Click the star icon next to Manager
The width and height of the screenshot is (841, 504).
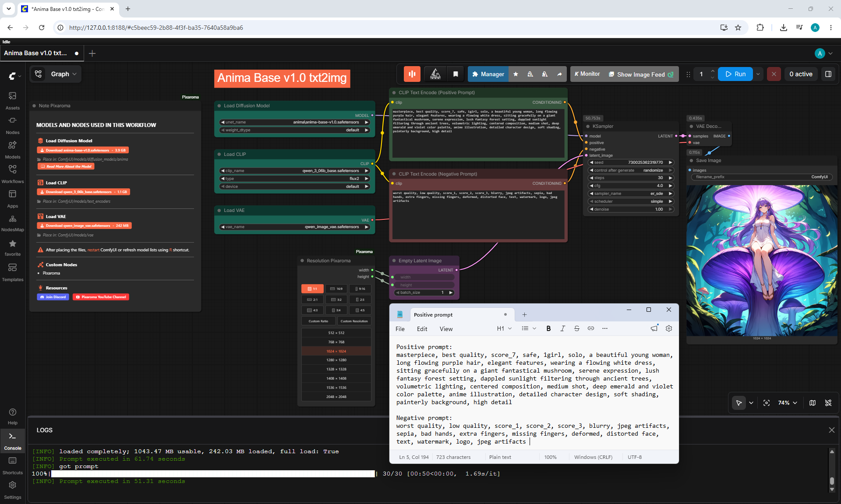[516, 74]
